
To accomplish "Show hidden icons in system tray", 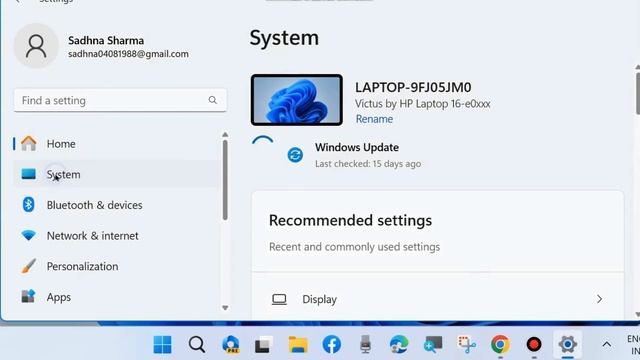I will pos(607,344).
